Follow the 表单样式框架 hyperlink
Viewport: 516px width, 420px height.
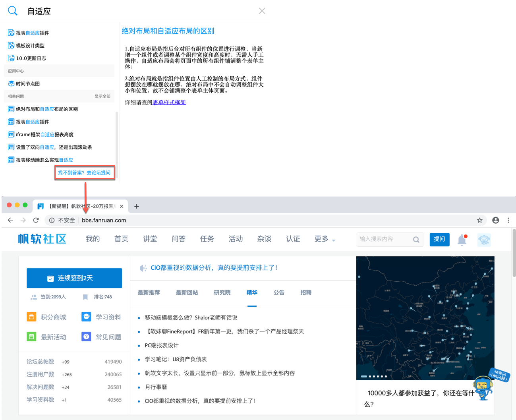pos(169,103)
